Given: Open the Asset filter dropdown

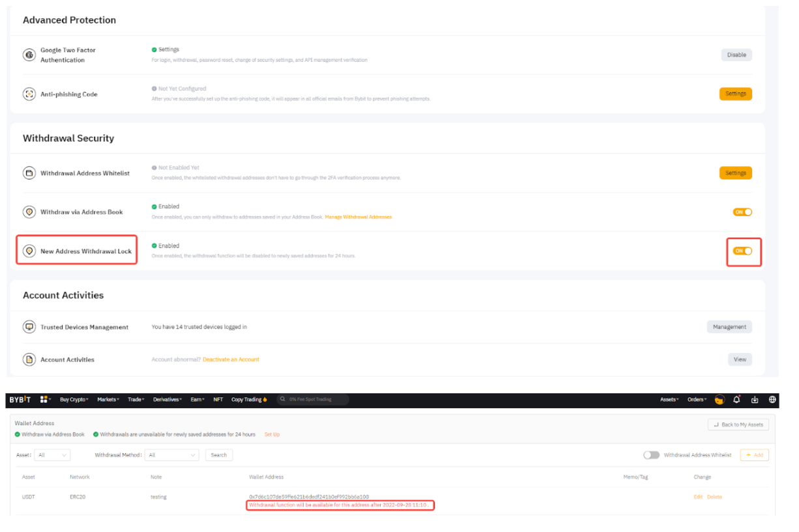Looking at the screenshot, I should point(51,455).
